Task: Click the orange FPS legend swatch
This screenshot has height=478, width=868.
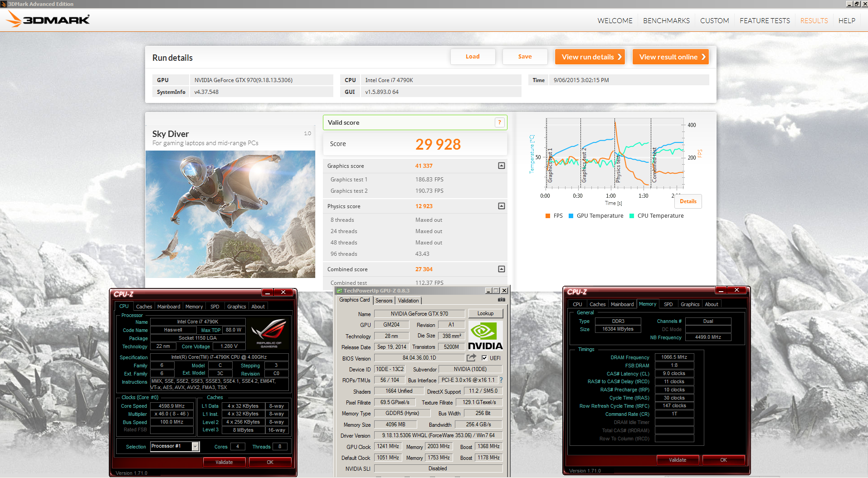Action: (548, 216)
